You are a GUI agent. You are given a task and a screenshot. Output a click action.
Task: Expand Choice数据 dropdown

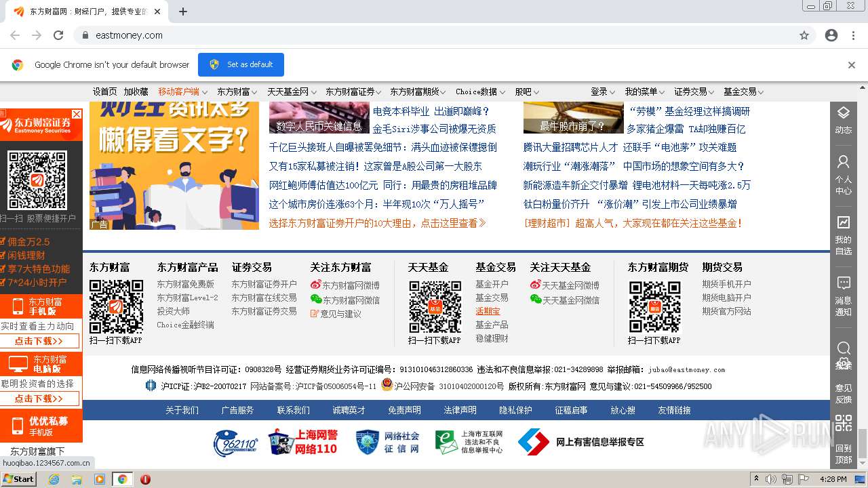pyautogui.click(x=481, y=91)
